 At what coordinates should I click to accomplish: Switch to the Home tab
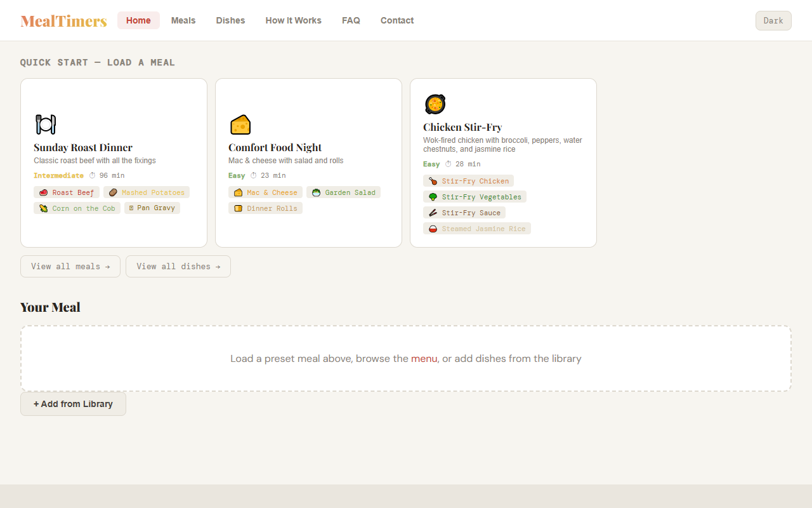coord(138,20)
